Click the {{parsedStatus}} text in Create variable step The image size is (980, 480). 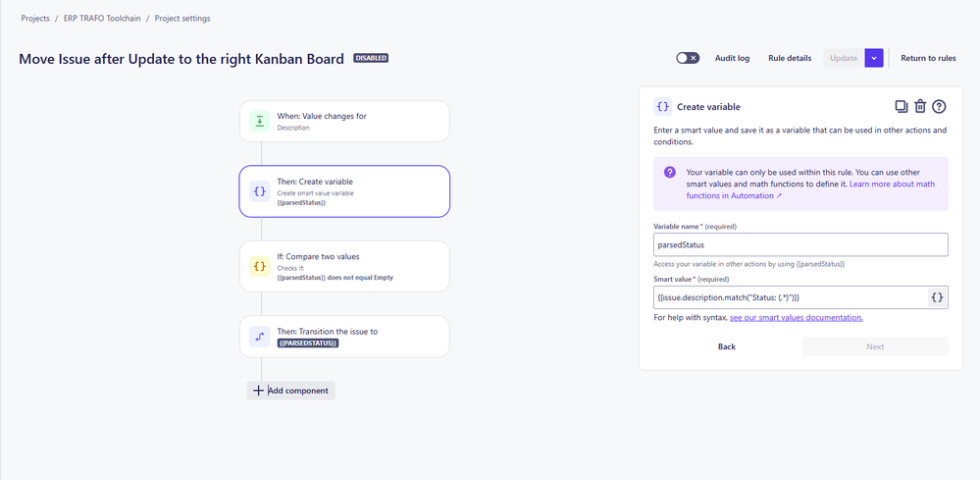(301, 202)
